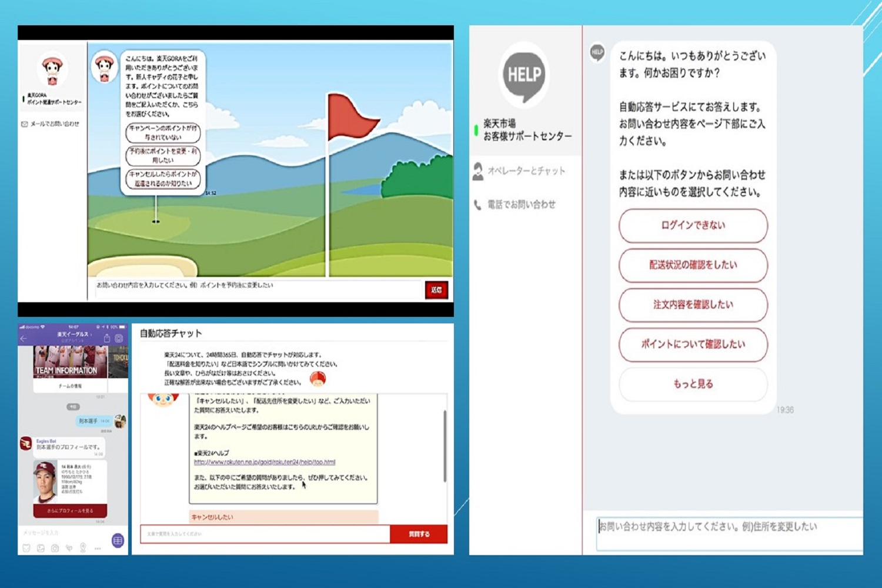The height and width of the screenshot is (588, 882).
Task: Click the caddy mascot avatar in the GORA sidebar
Action: (x=52, y=70)
